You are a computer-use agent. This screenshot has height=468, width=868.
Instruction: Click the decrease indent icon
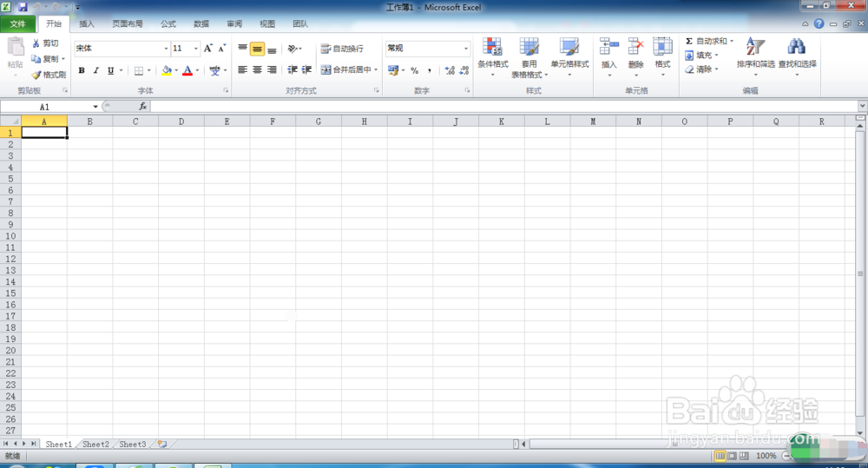[x=293, y=69]
